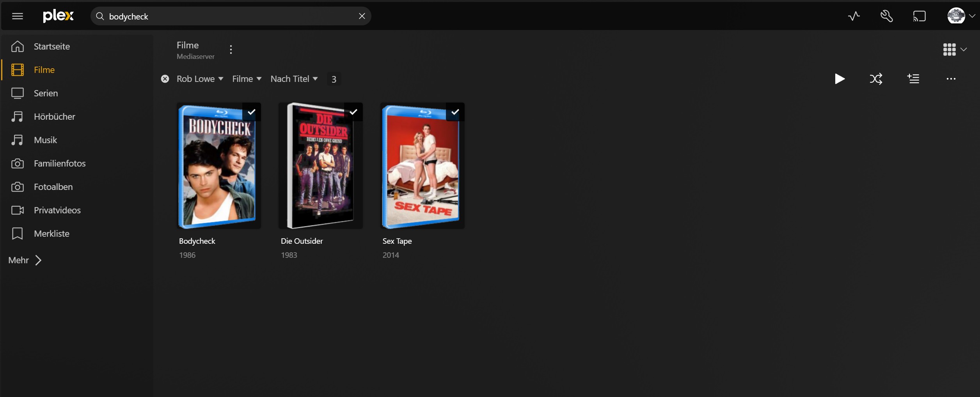Open the Bodycheck poster

tap(219, 166)
